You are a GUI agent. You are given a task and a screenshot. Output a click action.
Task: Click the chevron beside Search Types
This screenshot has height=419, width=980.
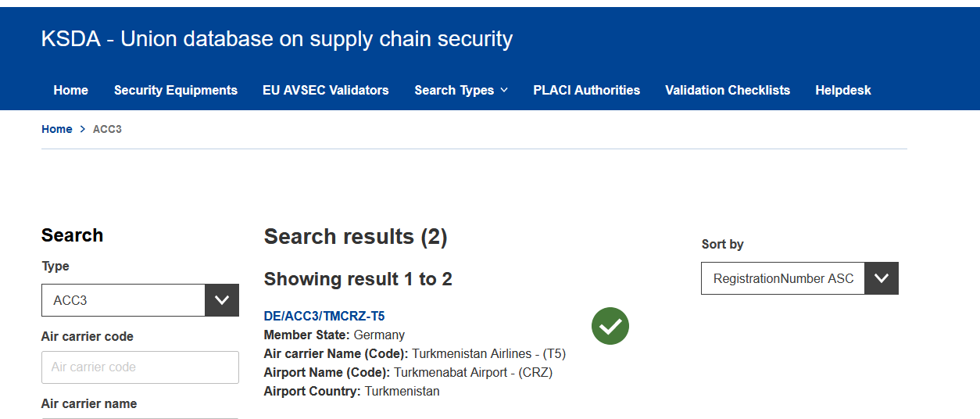[504, 90]
